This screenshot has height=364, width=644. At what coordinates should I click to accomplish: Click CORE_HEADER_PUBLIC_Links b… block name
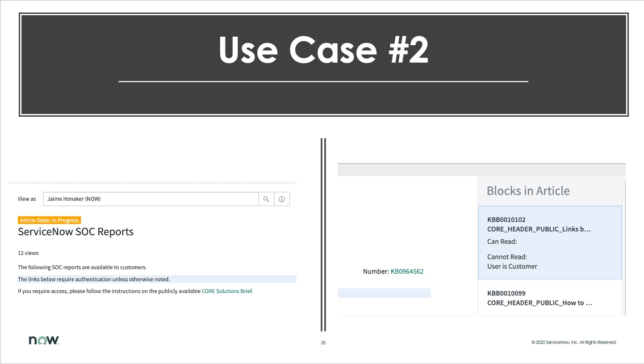(x=539, y=229)
